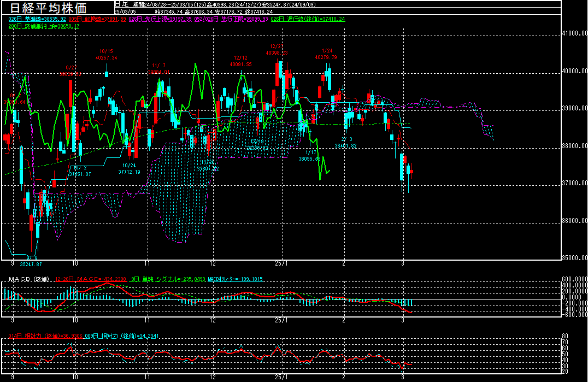Click the 12/12 peak value 40091.55
The image size is (588, 382).
241,64
